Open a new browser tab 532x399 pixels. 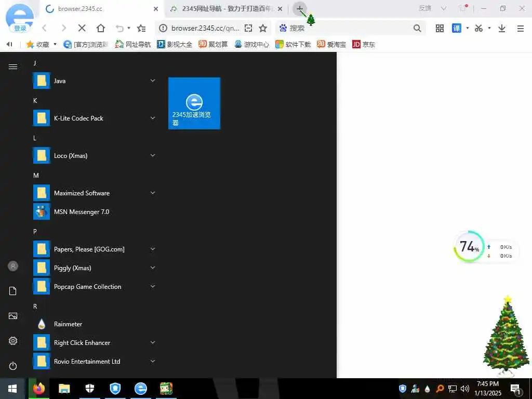click(300, 8)
